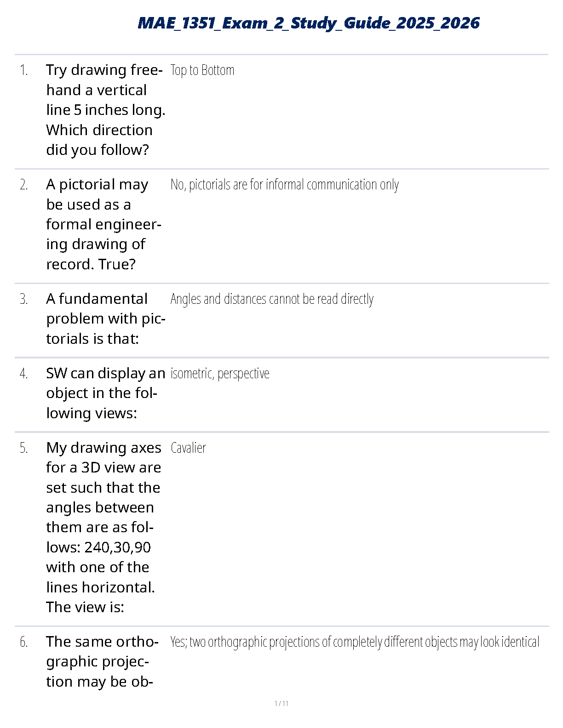Click question number 3 marker
The image size is (563, 728).
click(x=24, y=299)
